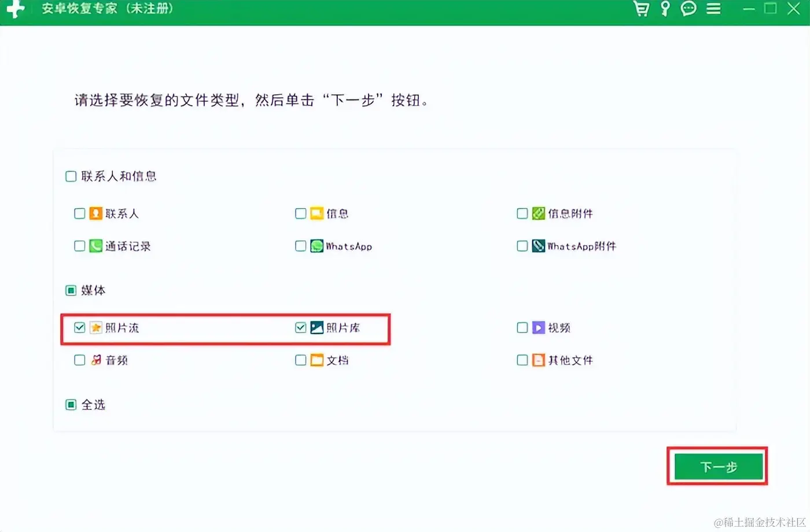Check the 通话记录 checkbox
This screenshot has width=810, height=532.
(80, 246)
